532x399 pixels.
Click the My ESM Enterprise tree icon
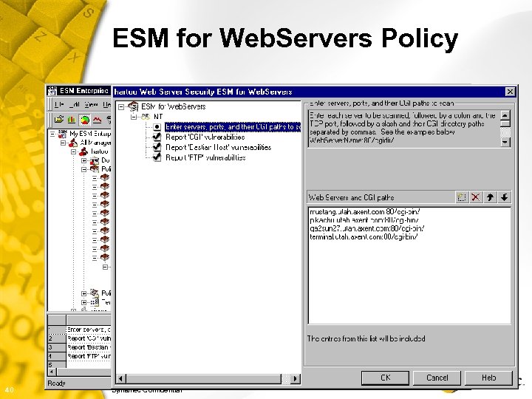62,134
